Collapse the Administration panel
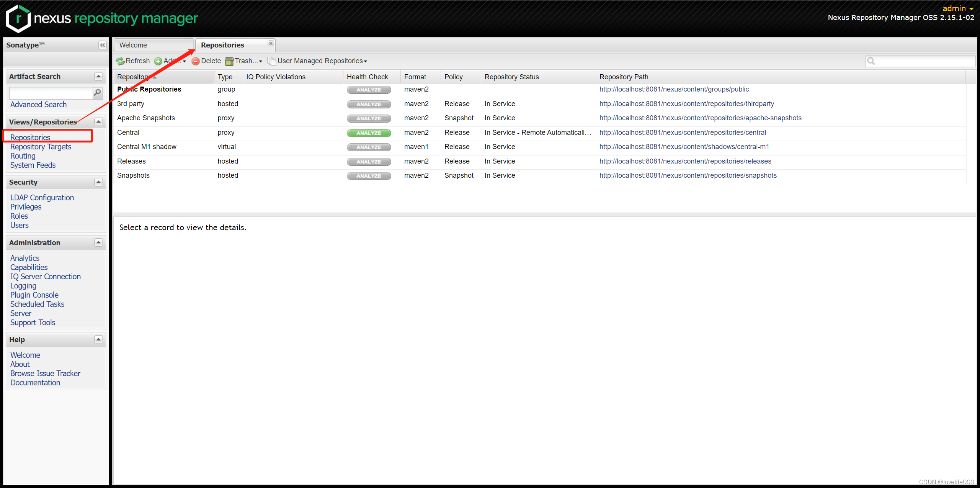This screenshot has height=488, width=980. [x=98, y=242]
